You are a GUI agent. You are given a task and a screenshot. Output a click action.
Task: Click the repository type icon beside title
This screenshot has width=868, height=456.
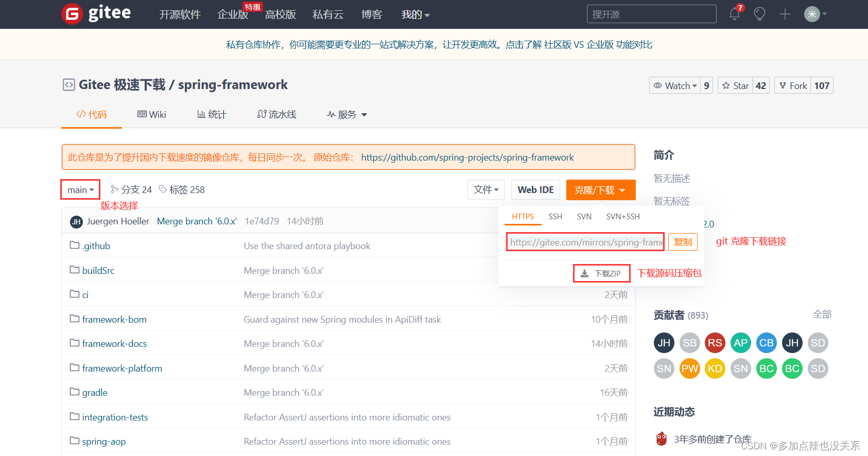tap(68, 84)
